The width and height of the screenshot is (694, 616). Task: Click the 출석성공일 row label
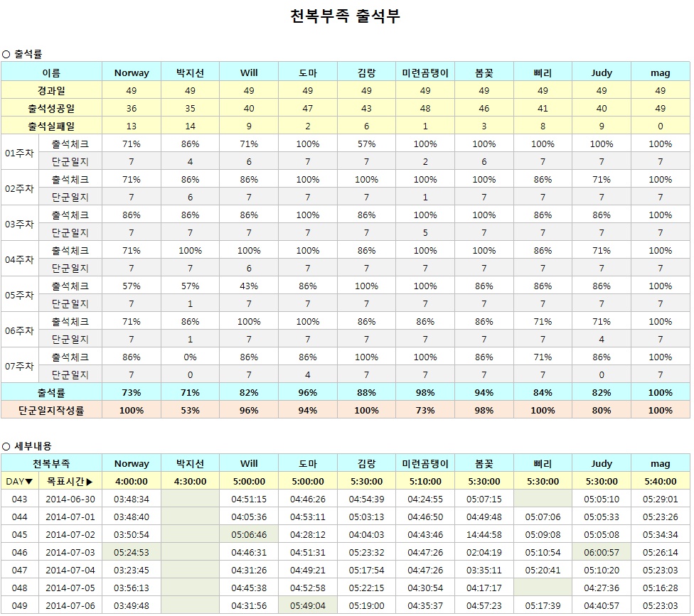coord(51,108)
